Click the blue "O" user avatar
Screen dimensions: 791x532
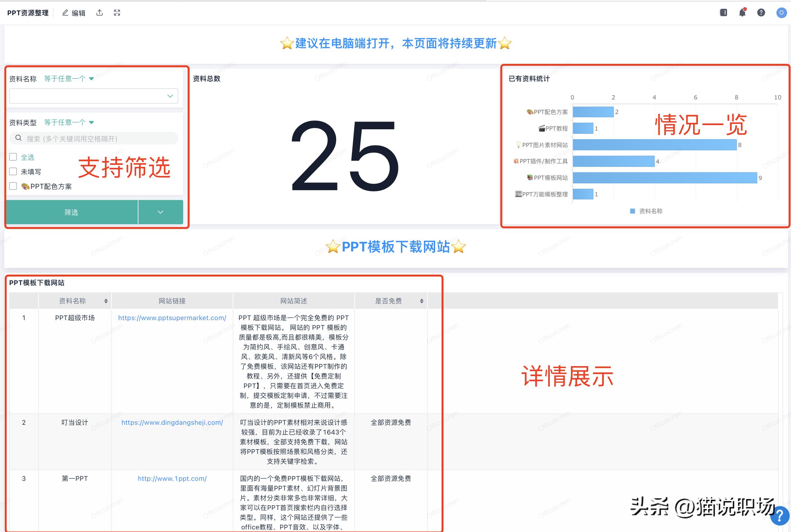click(x=782, y=13)
